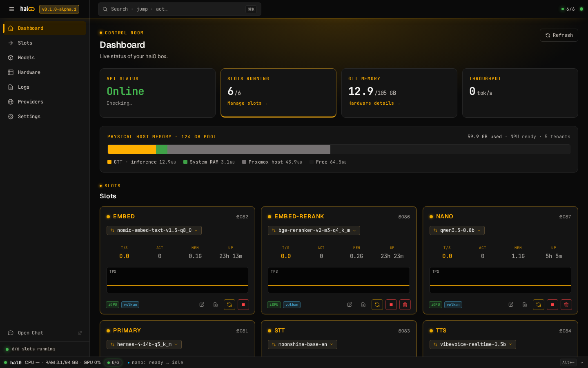Viewport: 588px width, 368px height.
Task: Click 'RAM 3.1/94 GB' in status bar
Action: pyautogui.click(x=62, y=362)
